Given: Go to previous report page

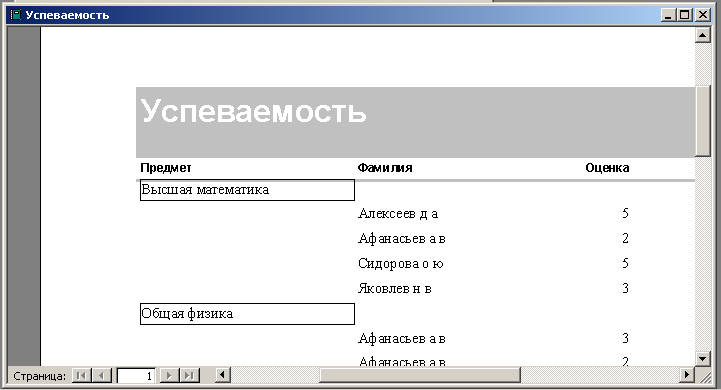Looking at the screenshot, I should [102, 376].
